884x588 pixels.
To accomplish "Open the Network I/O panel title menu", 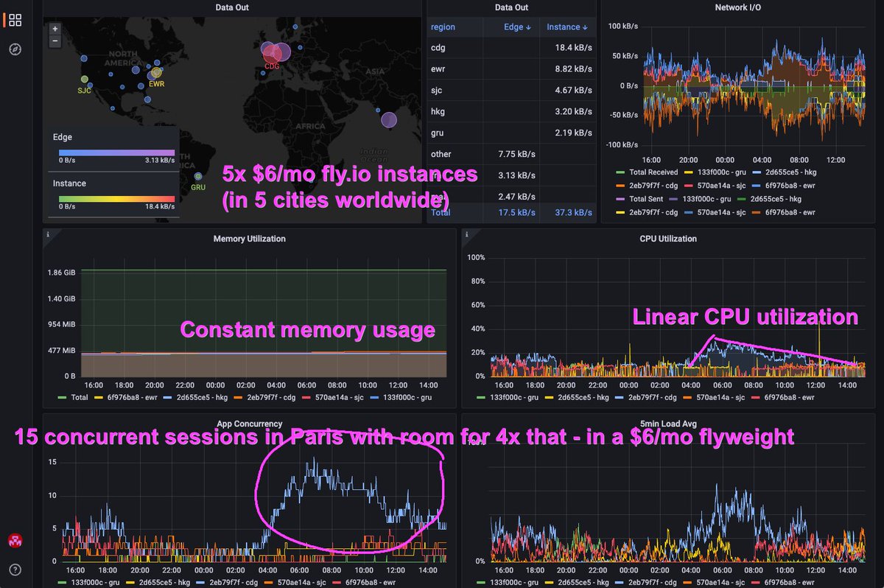I will [737, 7].
